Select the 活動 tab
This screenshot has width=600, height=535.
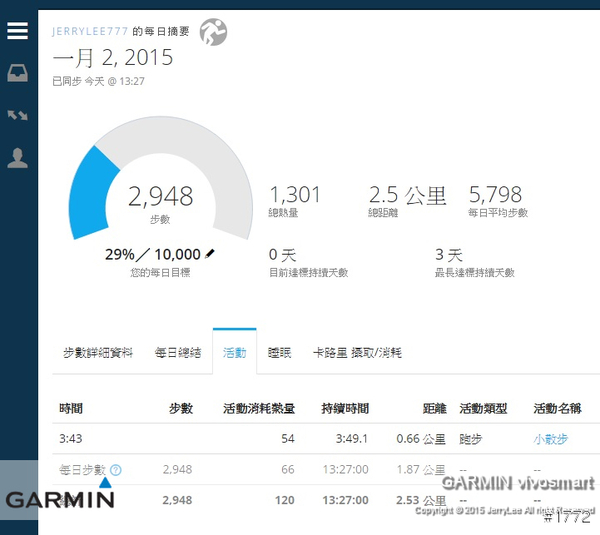[x=234, y=353]
